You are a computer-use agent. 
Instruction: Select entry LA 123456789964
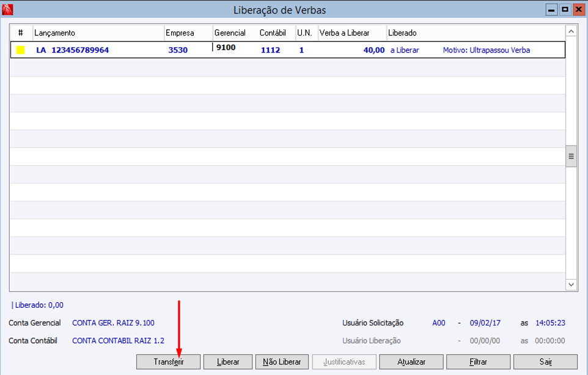coord(72,50)
